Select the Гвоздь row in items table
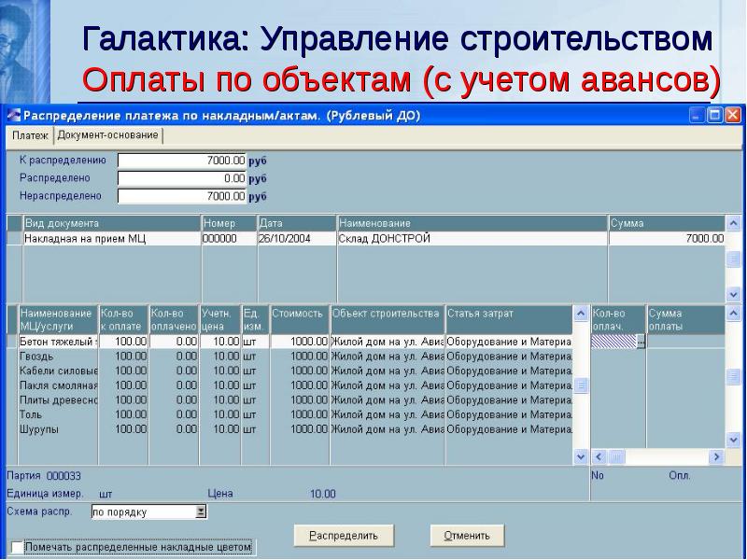 (56, 357)
